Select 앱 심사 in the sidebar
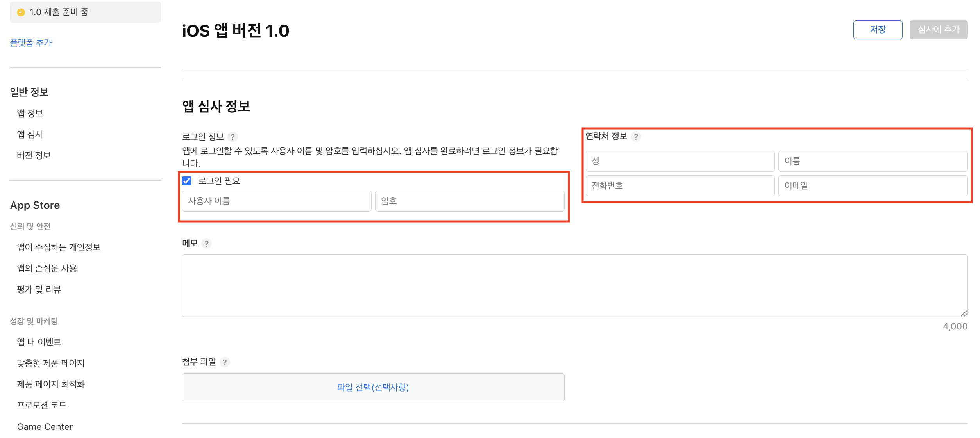The height and width of the screenshot is (438, 980). click(30, 134)
